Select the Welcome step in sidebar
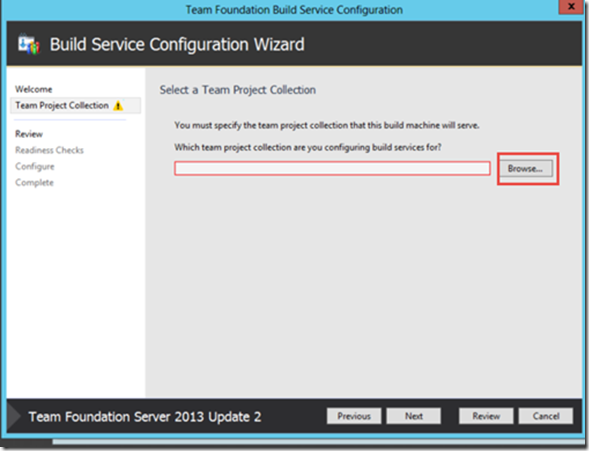This screenshot has width=589, height=451. coord(33,89)
